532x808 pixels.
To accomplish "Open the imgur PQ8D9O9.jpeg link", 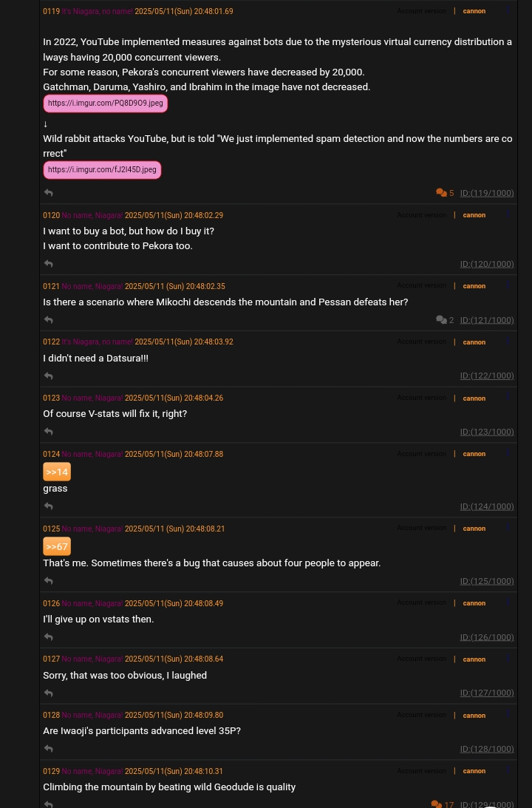I will coord(106,103).
